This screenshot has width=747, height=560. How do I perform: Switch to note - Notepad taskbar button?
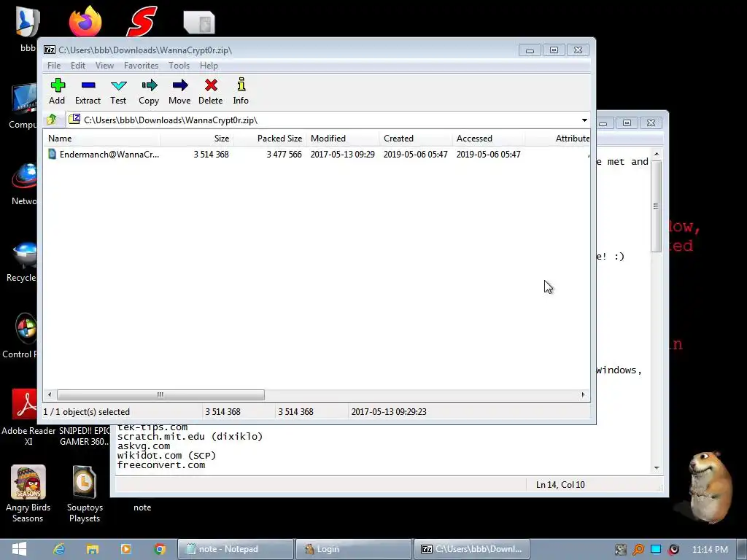[236, 549]
